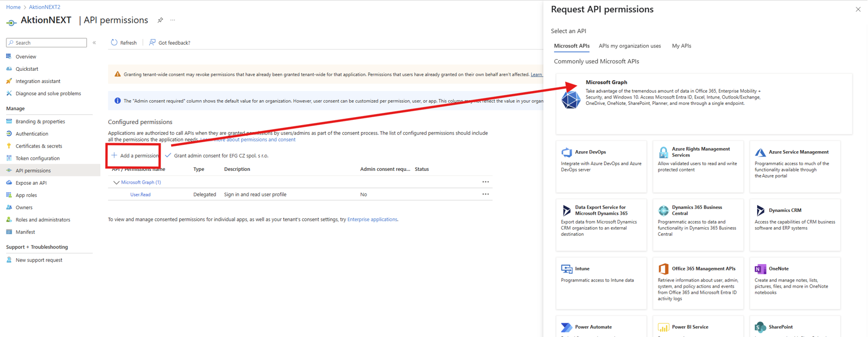Click the Intune icon
868x337 pixels.
[x=566, y=269]
